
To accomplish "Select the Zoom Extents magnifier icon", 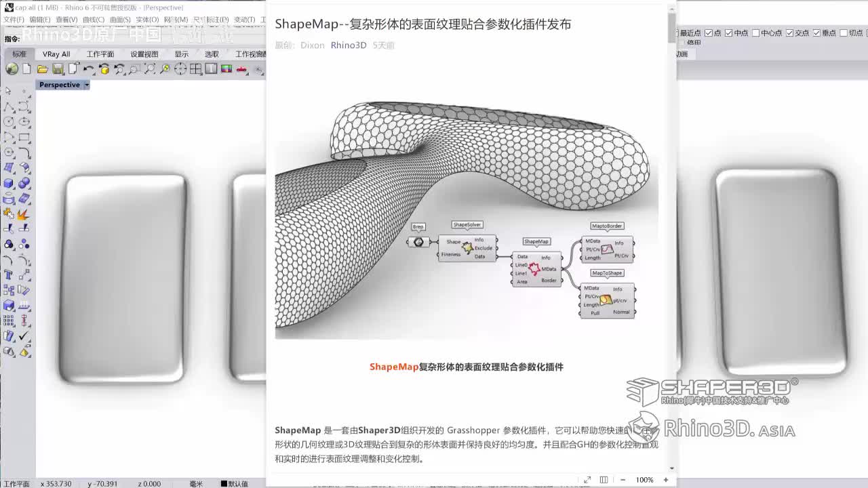I will (x=150, y=68).
